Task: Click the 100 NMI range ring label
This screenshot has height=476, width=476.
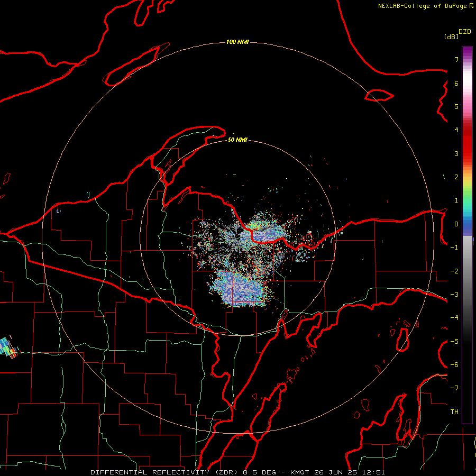Action: pos(237,42)
